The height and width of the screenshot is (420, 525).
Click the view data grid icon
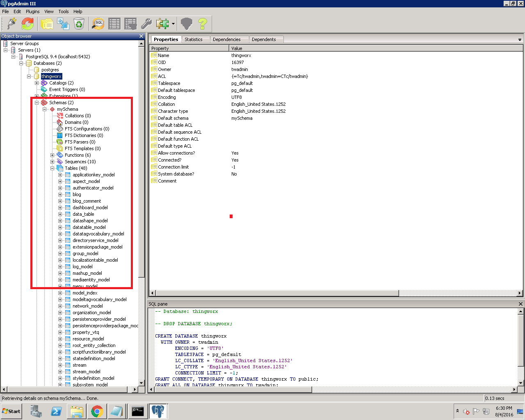coord(114,24)
